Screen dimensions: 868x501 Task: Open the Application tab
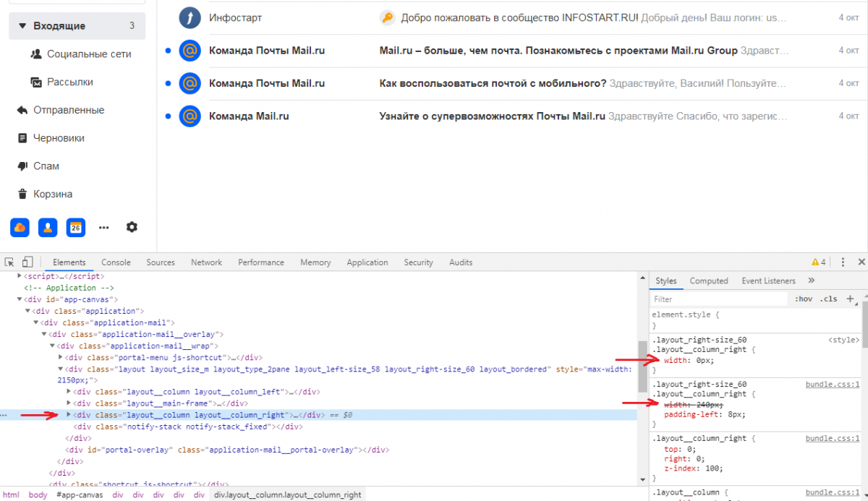point(367,262)
